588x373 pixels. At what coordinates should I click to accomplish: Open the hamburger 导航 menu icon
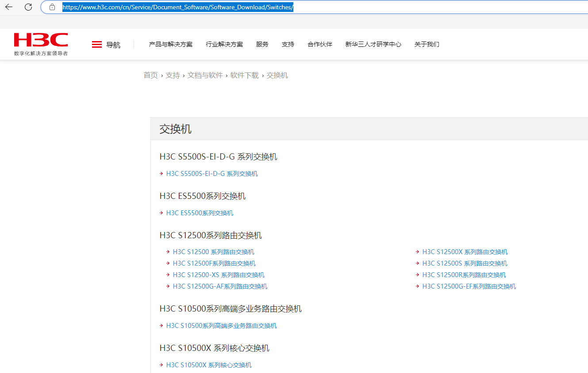pos(97,45)
